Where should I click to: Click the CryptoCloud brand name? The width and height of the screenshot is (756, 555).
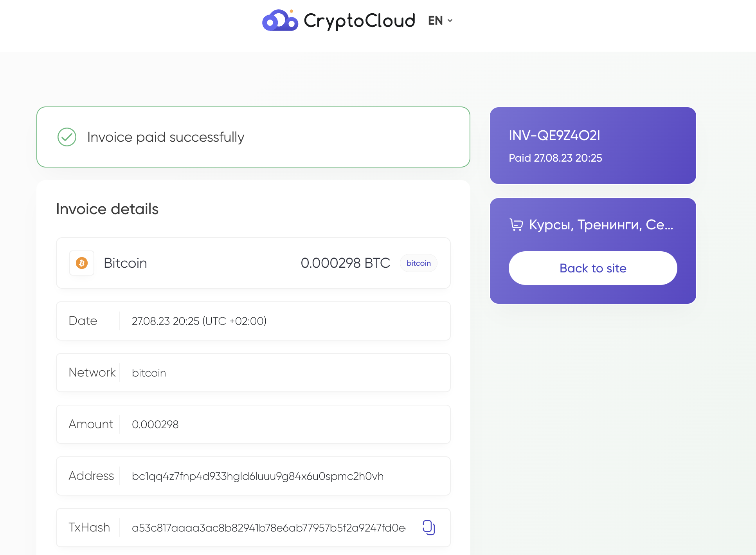tap(359, 21)
